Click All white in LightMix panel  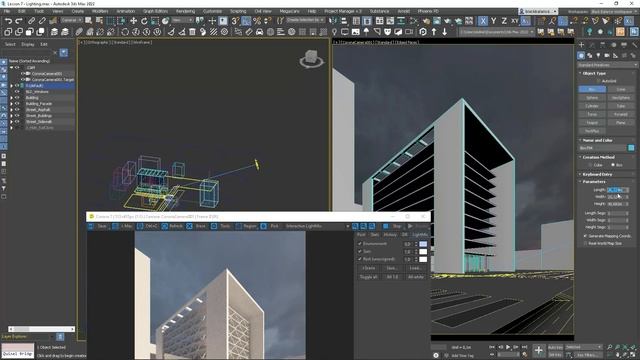click(416, 277)
